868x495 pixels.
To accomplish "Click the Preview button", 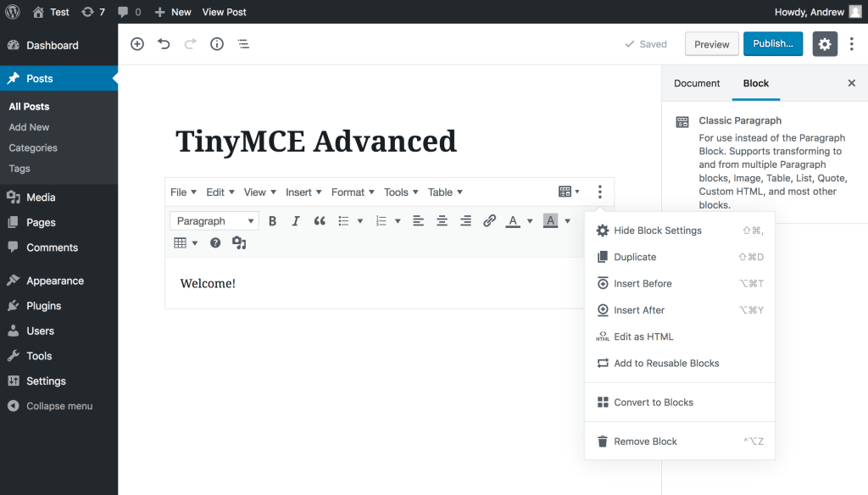I will 711,44.
